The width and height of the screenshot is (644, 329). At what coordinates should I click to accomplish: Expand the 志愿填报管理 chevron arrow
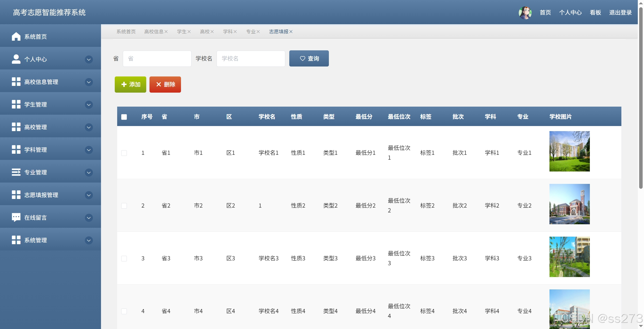(x=89, y=195)
